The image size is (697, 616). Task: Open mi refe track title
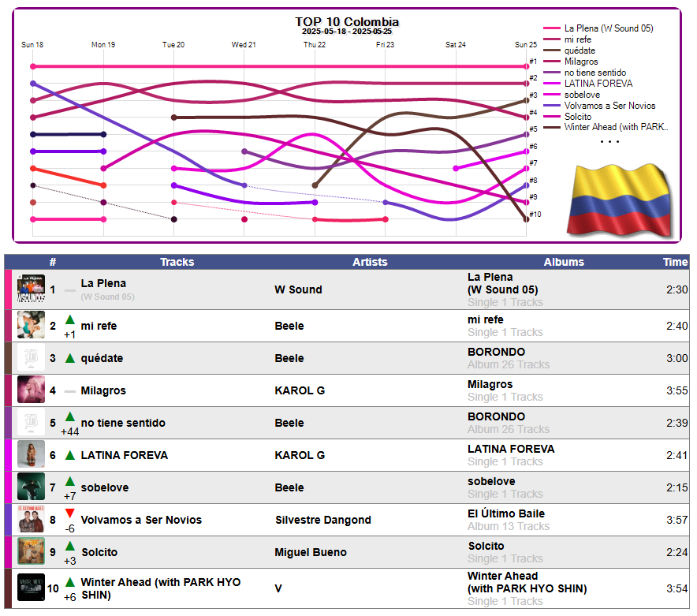99,326
